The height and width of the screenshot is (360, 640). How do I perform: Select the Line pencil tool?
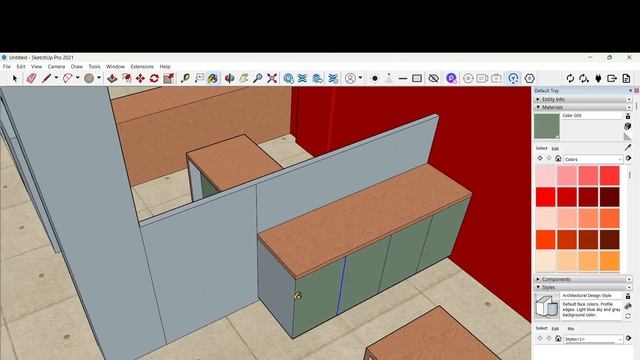(x=46, y=78)
